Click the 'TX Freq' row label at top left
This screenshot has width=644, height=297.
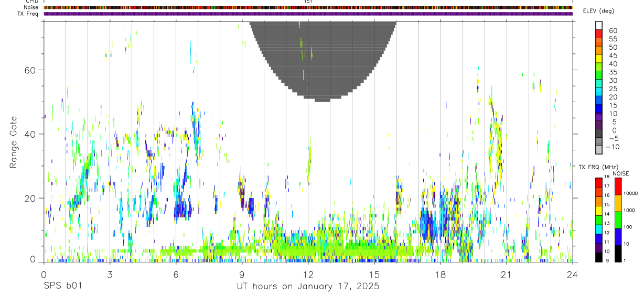click(28, 14)
